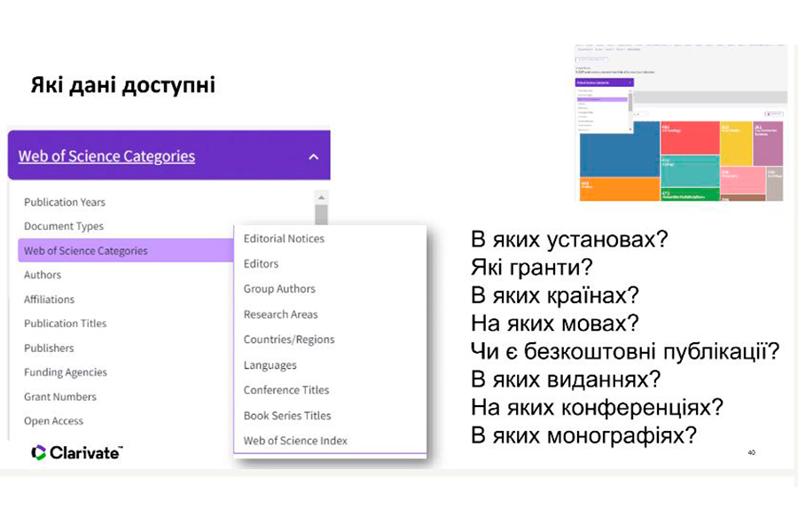Select Countries/Regions option
The image size is (798, 532).
(289, 340)
